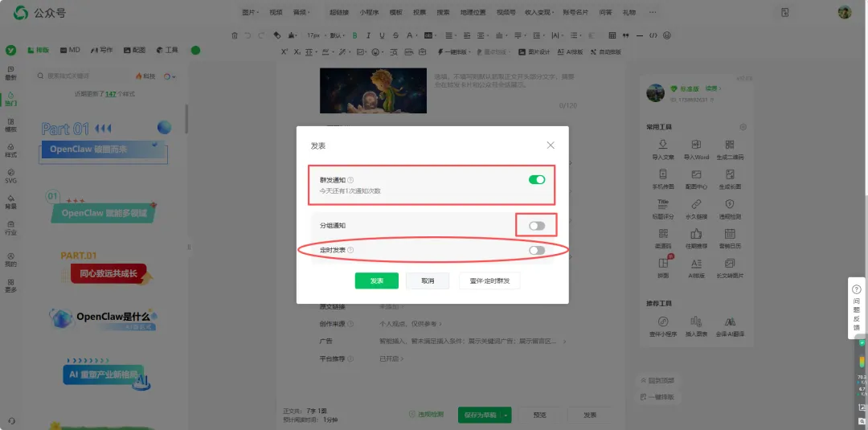The image size is (868, 430).
Task: Click AI排版 in the editor toolbar
Action: point(570,52)
